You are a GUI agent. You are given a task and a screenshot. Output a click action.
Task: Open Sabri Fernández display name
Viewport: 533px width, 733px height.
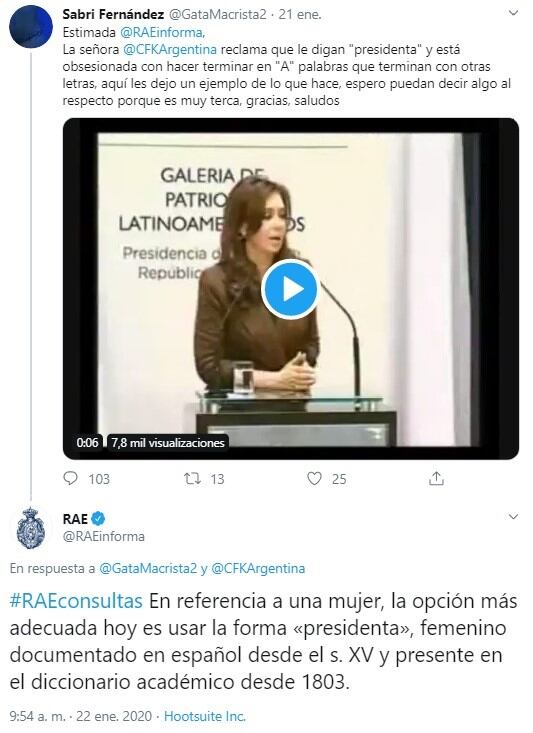click(x=113, y=14)
